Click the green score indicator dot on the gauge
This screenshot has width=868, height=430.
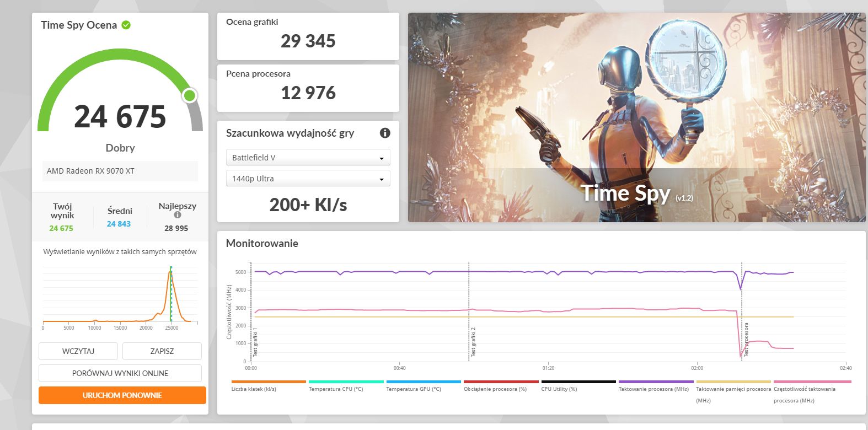pos(190,95)
